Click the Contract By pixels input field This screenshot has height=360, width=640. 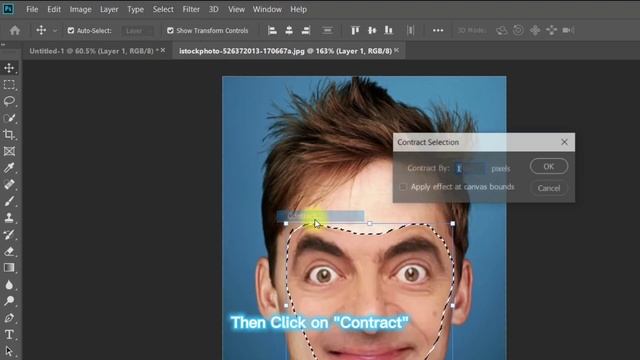tap(470, 168)
